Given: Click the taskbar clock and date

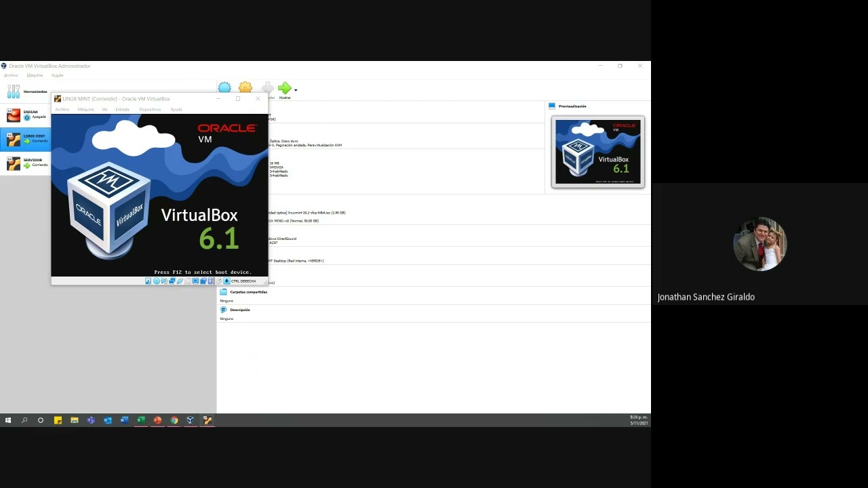Looking at the screenshot, I should [x=639, y=420].
